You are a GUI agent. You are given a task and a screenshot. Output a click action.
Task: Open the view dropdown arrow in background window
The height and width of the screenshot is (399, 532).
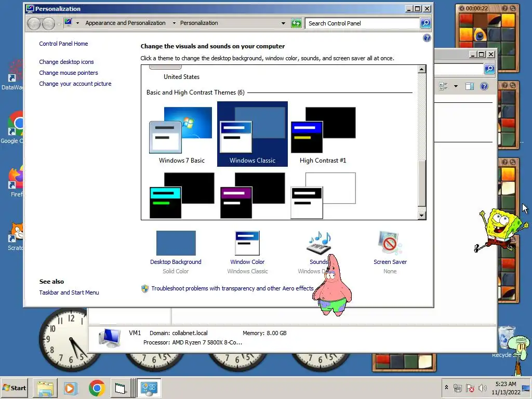coord(456,86)
